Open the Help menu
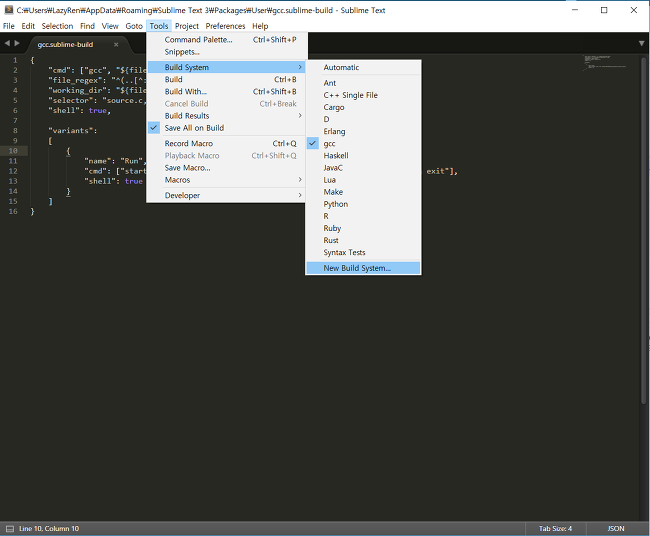Viewport: 650px width, 536px height. pyautogui.click(x=260, y=26)
